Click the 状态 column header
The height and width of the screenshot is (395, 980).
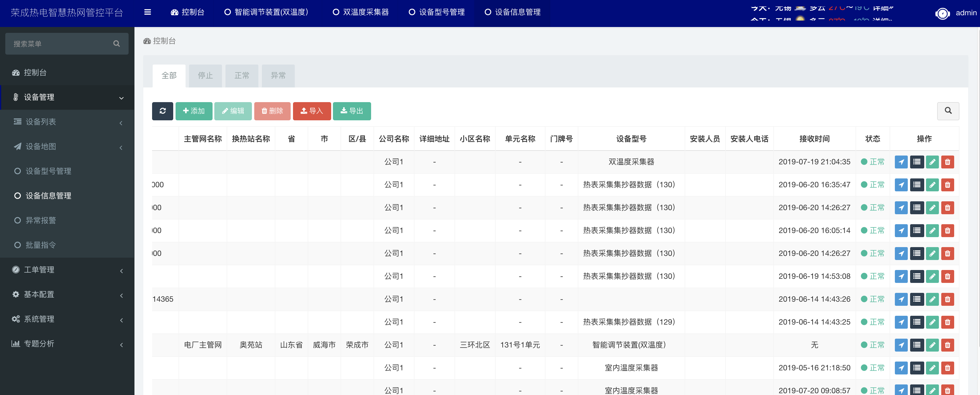pyautogui.click(x=873, y=139)
